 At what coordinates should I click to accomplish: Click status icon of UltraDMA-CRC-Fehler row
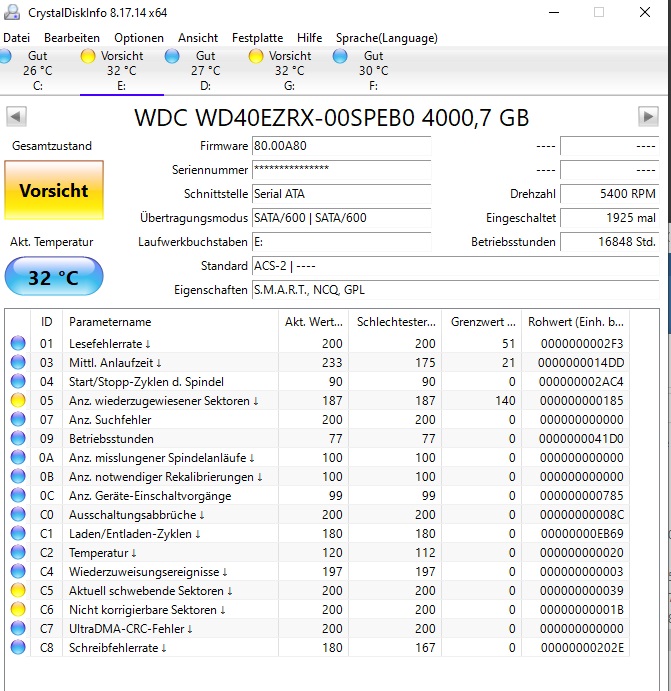pyautogui.click(x=18, y=628)
